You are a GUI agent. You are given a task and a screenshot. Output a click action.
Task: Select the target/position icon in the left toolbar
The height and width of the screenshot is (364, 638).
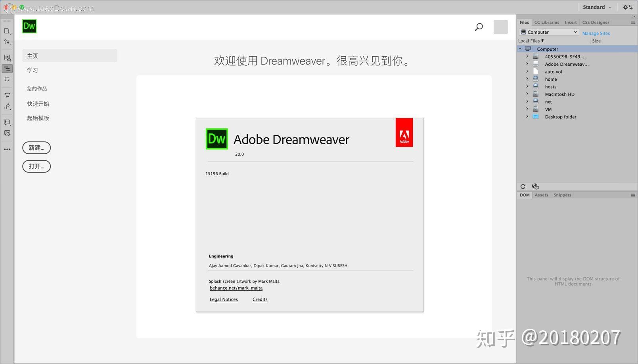click(x=7, y=79)
